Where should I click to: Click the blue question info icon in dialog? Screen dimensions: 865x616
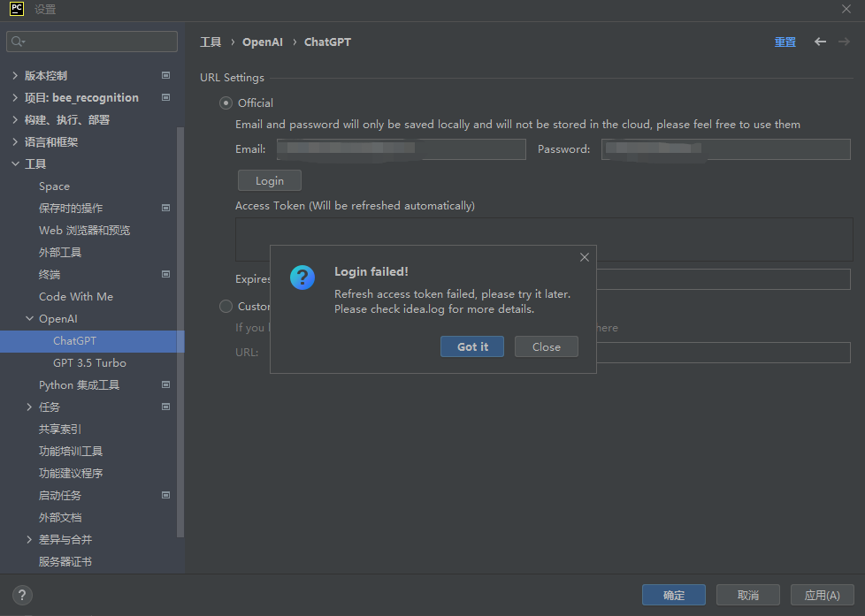[x=302, y=278]
